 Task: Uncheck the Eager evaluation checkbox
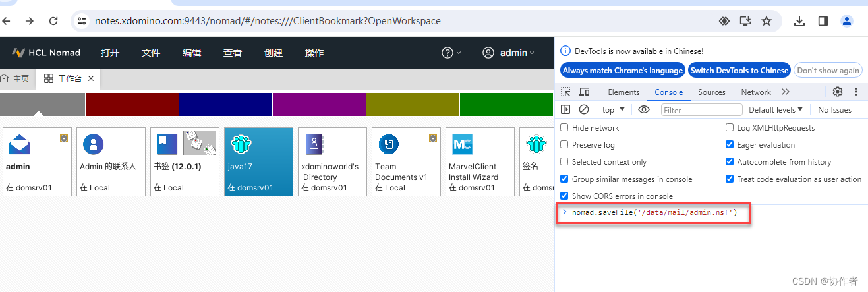pyautogui.click(x=730, y=145)
